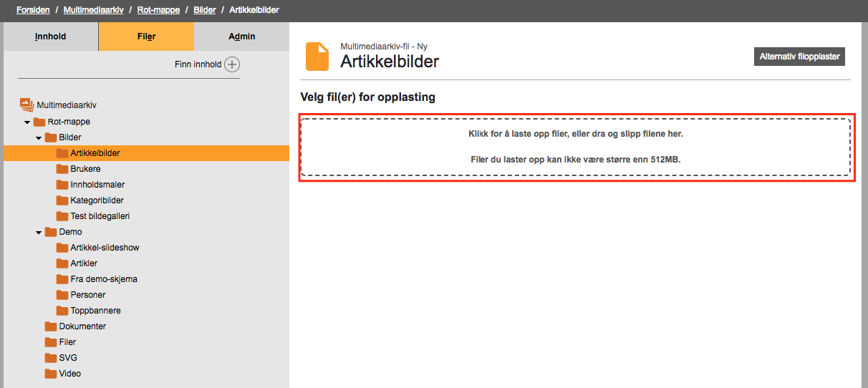
Task: Switch to the Filer tab
Action: point(146,37)
